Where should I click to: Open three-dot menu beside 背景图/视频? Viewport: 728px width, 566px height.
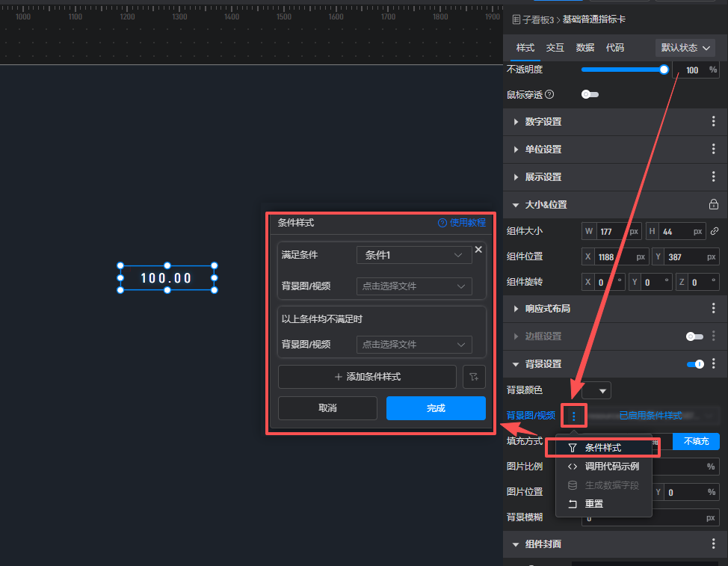tap(573, 416)
